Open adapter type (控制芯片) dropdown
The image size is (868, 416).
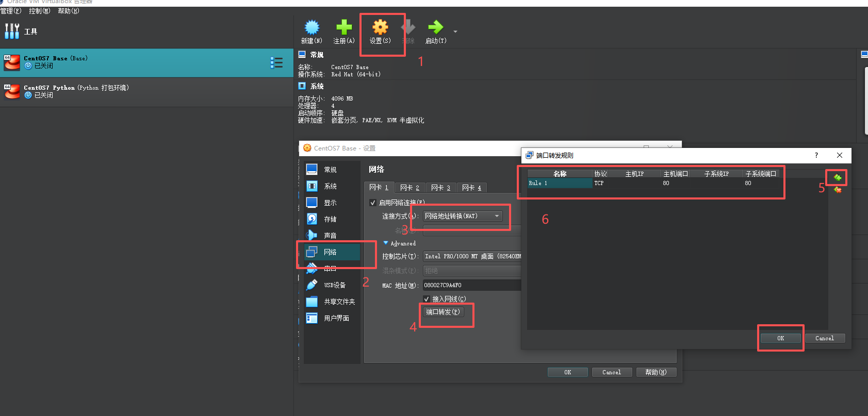point(471,256)
